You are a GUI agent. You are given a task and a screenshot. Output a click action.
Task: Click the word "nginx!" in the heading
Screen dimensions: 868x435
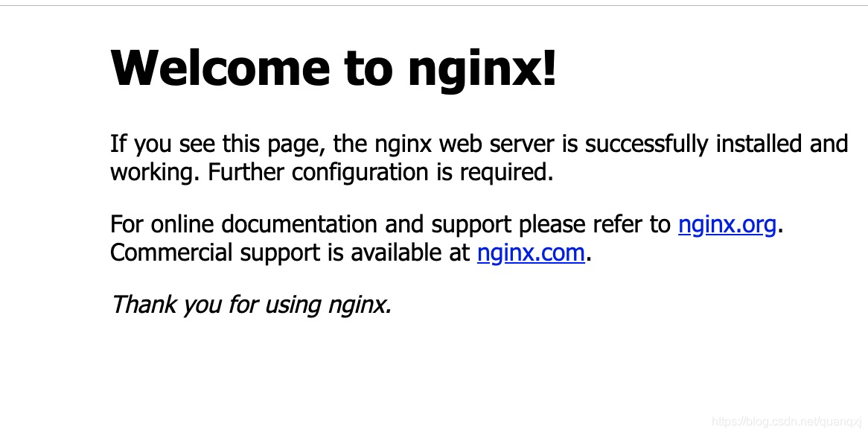tap(482, 69)
